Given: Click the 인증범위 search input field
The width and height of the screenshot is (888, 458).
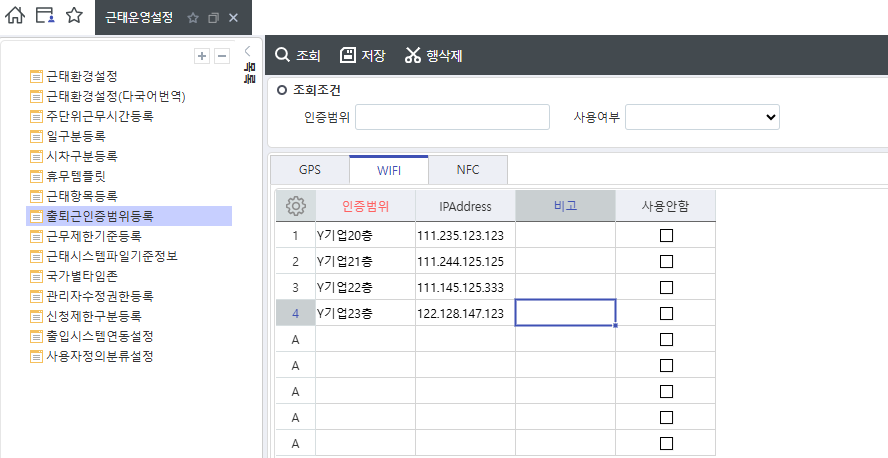Looking at the screenshot, I should coord(452,117).
